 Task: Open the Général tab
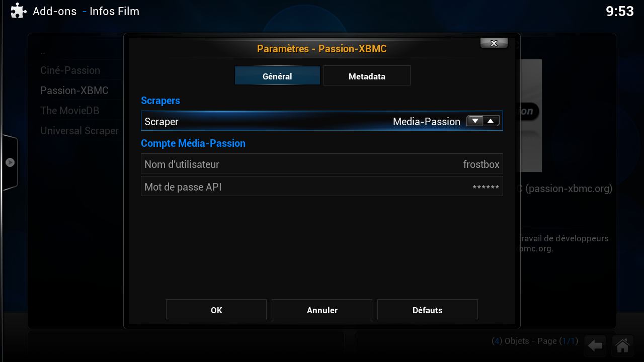(x=277, y=76)
